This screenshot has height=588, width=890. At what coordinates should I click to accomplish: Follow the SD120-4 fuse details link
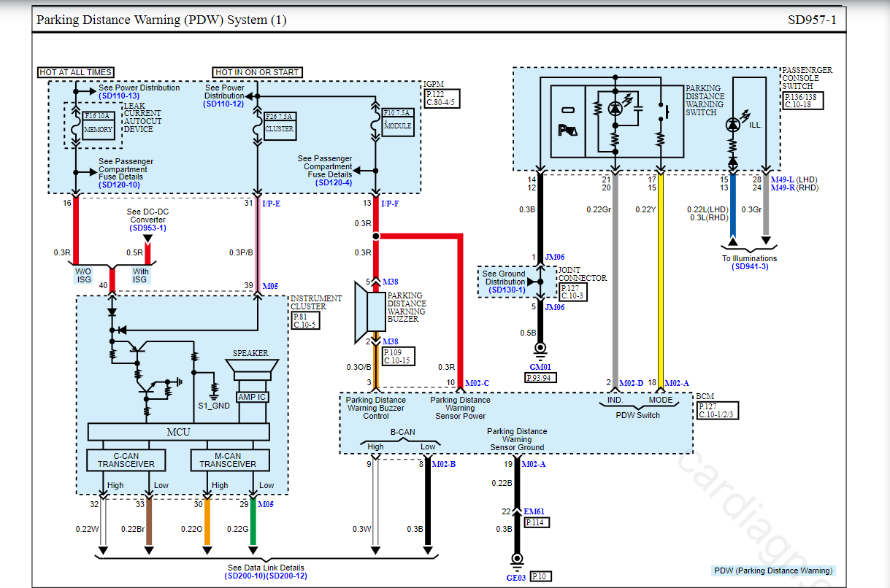(334, 182)
